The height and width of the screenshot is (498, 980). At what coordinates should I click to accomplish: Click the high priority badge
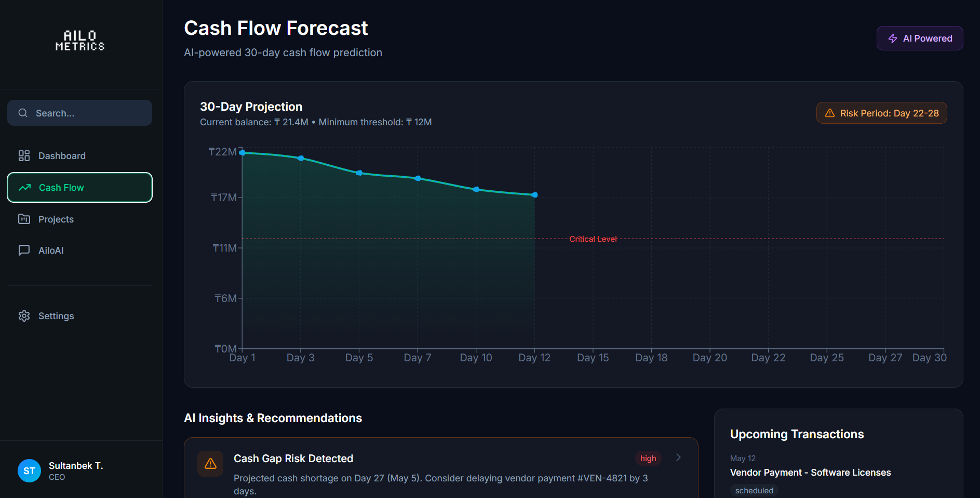[648, 458]
